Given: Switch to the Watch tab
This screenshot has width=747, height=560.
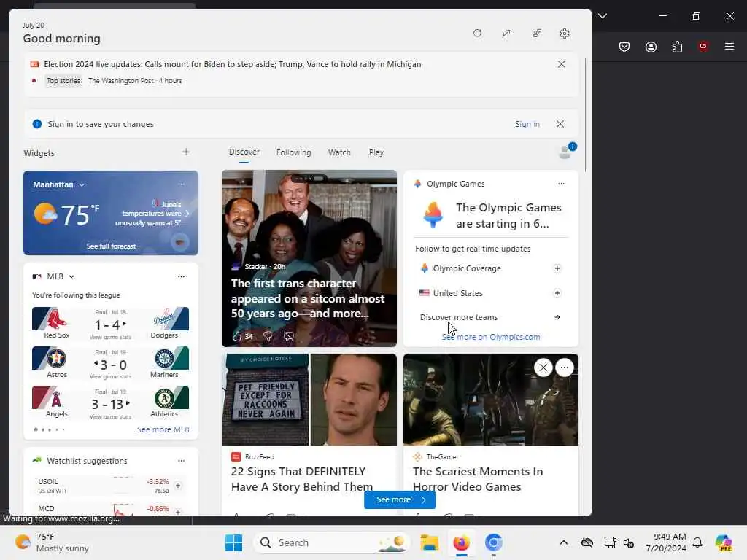Looking at the screenshot, I should click(339, 152).
